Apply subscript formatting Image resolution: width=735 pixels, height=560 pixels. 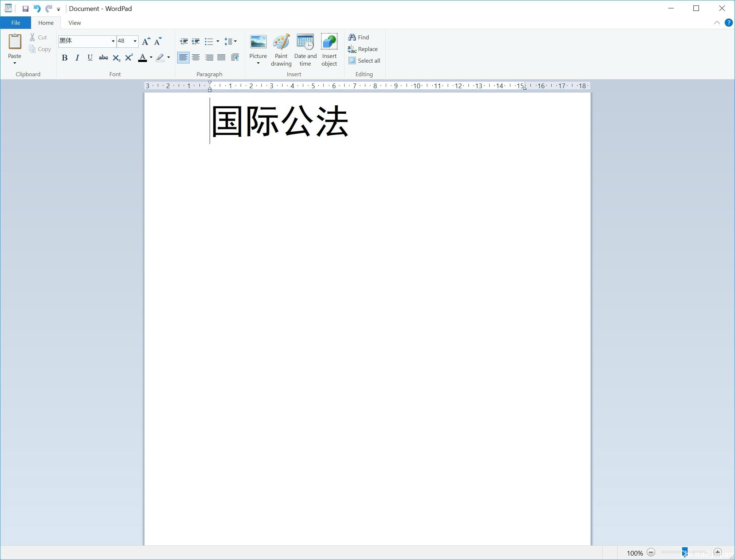coord(116,58)
